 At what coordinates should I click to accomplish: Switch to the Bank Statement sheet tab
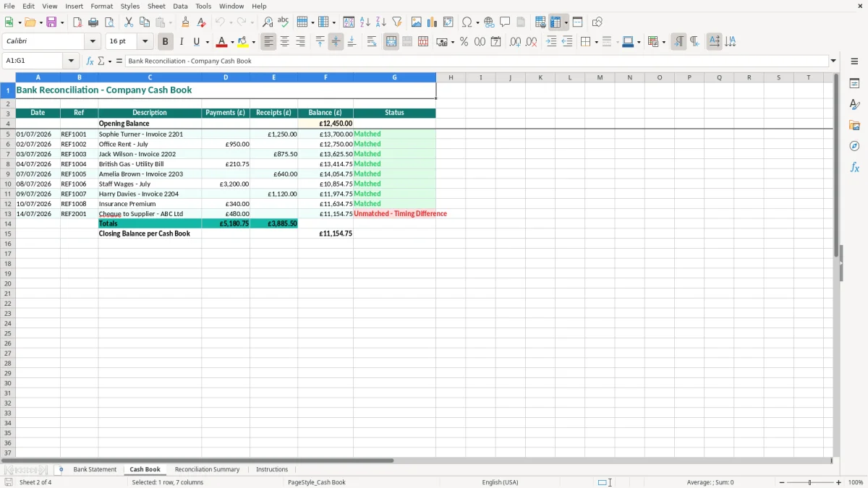coord(95,469)
